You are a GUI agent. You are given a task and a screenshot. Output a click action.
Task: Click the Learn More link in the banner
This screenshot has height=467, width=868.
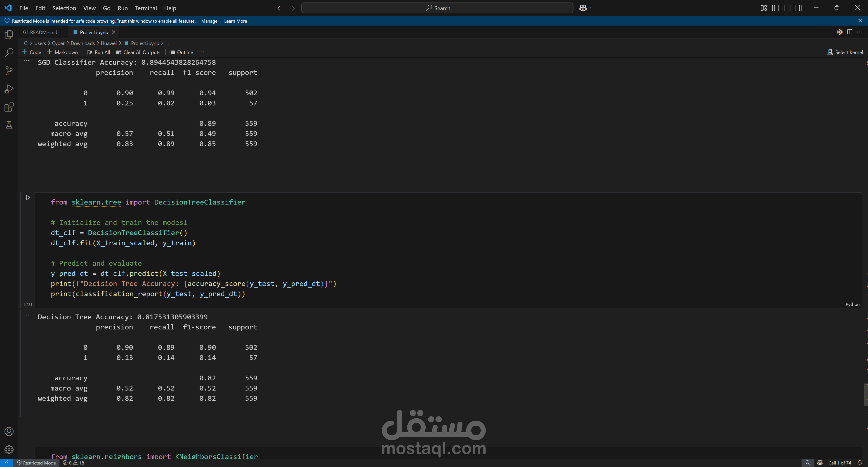pos(235,21)
